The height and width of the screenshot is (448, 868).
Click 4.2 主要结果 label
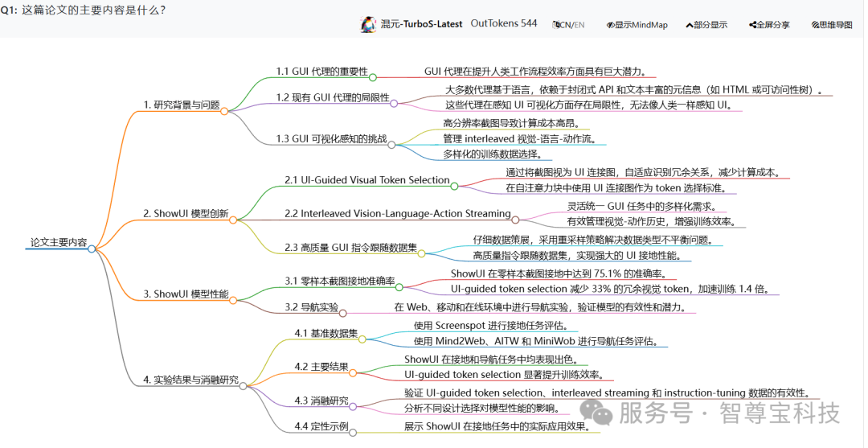tap(321, 367)
